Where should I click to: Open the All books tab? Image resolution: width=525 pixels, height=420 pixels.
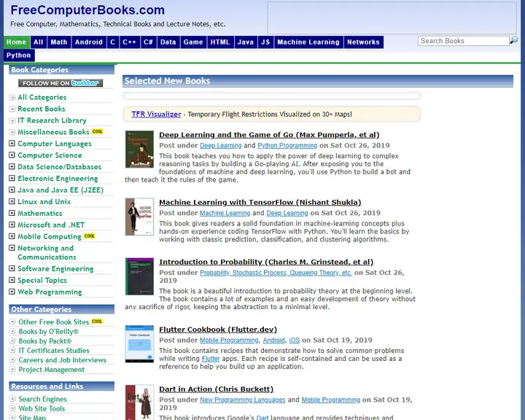(39, 42)
